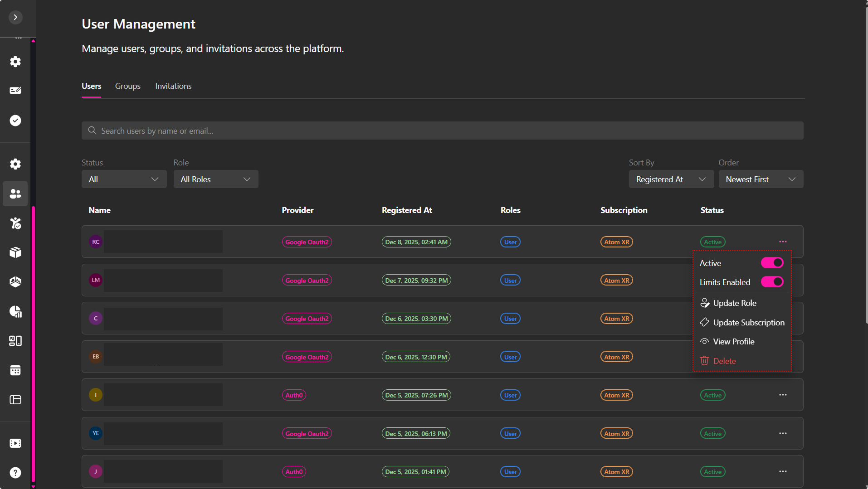Screen dimensions: 868x489
Task: Open the pie chart analytics sidebar icon
Action: [15, 311]
